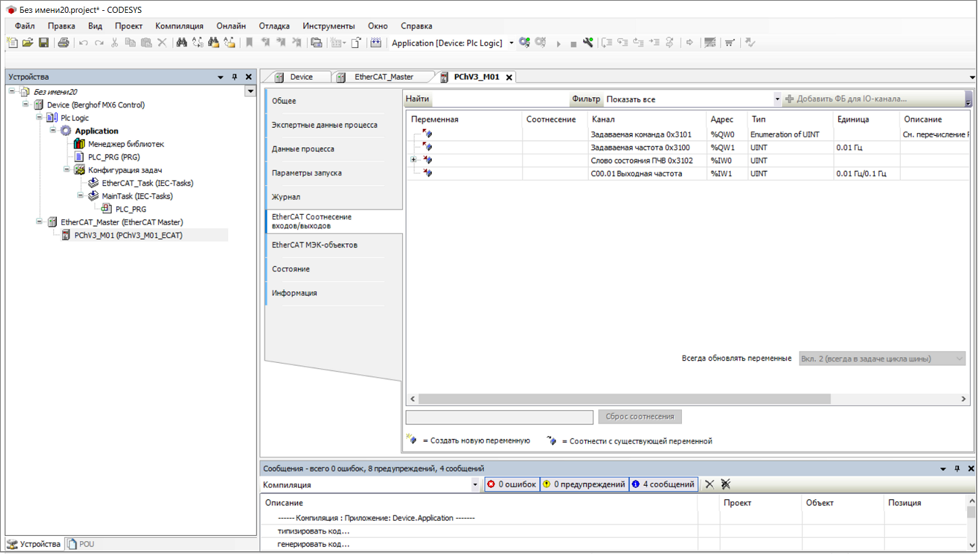
Task: Clear messages with the X icon
Action: click(x=709, y=484)
